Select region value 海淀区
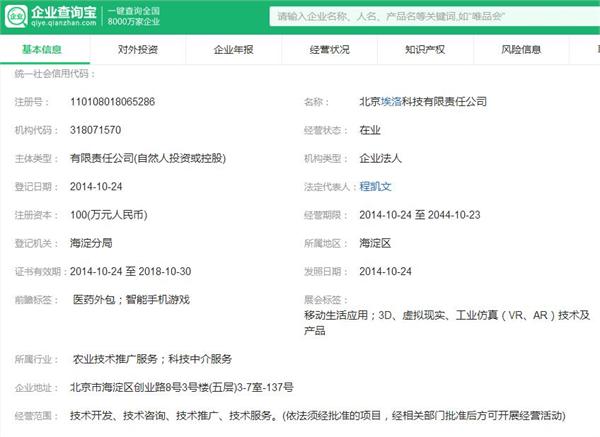This screenshot has height=437, width=600. (375, 243)
